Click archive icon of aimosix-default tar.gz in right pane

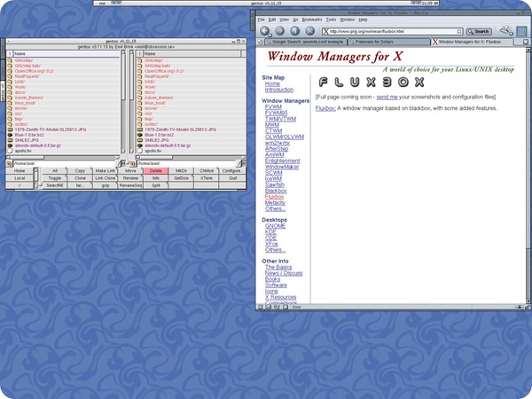(x=140, y=145)
